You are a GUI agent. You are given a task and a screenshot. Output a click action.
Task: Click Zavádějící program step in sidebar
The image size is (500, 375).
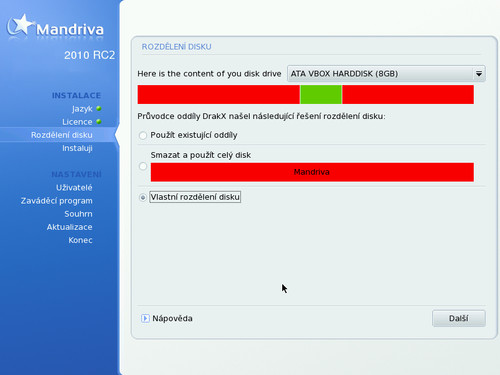(x=57, y=201)
